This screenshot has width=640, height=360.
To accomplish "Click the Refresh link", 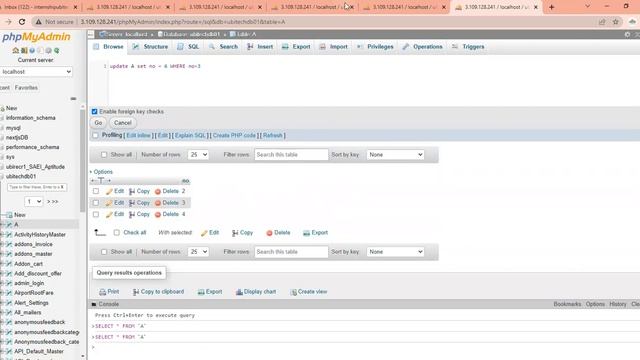I will [x=273, y=136].
